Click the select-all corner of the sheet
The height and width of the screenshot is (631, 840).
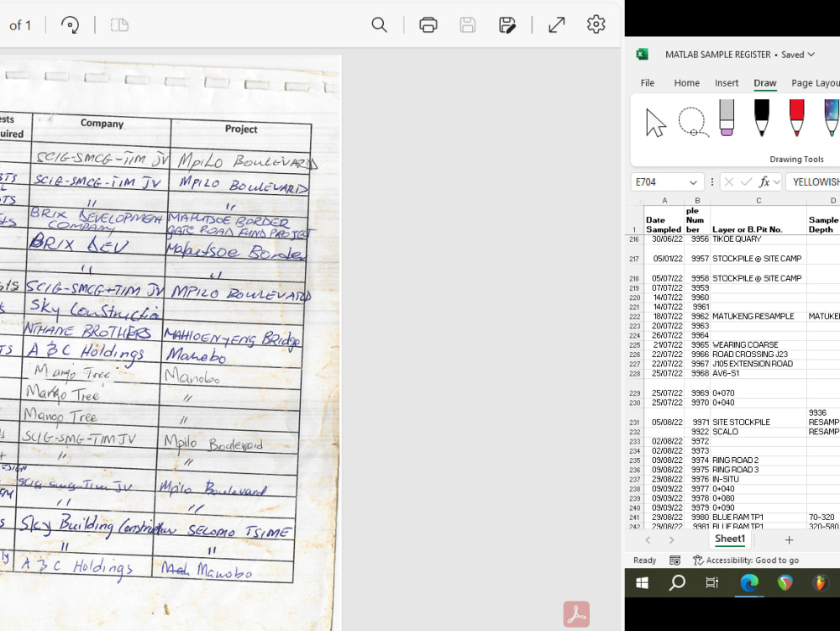pos(637,200)
